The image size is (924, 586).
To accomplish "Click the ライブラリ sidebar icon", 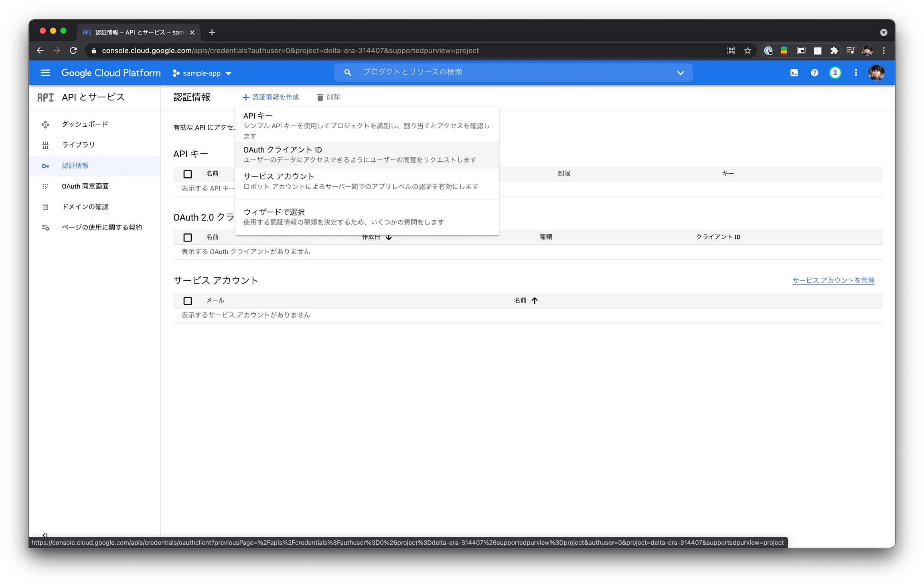I will (x=45, y=145).
